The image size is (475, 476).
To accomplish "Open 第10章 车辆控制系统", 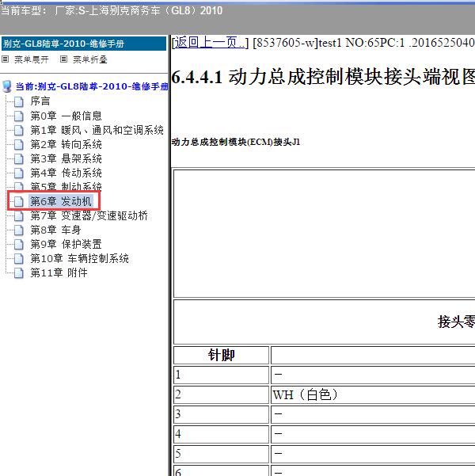I will point(79,258).
